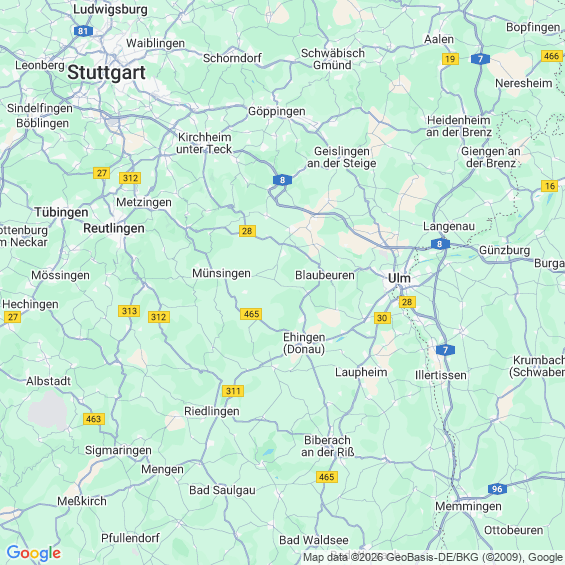
Task: Select the Ulm city label
Action: point(399,278)
